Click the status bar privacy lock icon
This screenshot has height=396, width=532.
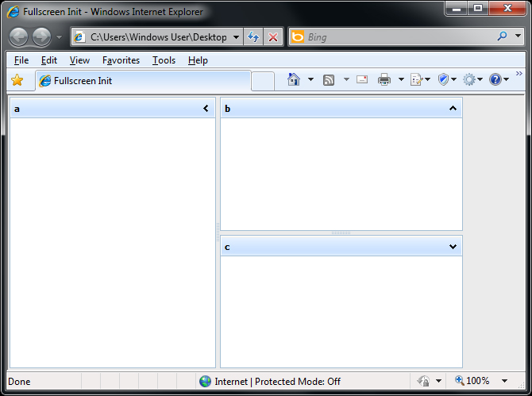coord(423,381)
